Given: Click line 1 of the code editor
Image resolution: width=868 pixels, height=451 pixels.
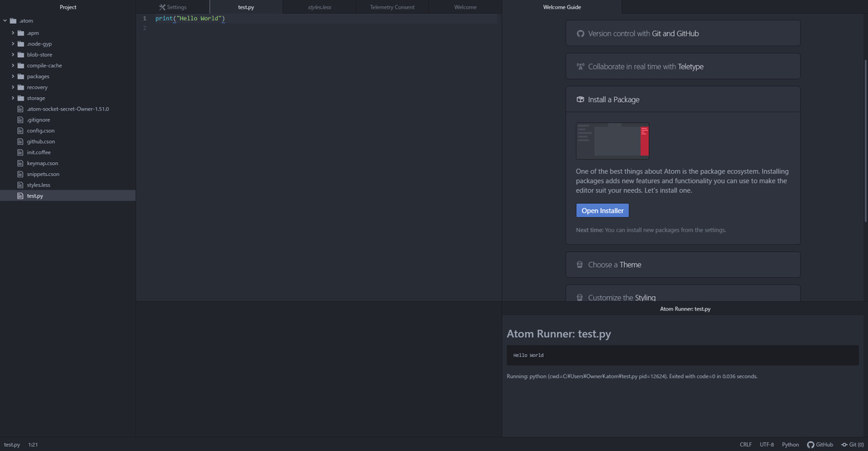Looking at the screenshot, I should click(x=325, y=18).
